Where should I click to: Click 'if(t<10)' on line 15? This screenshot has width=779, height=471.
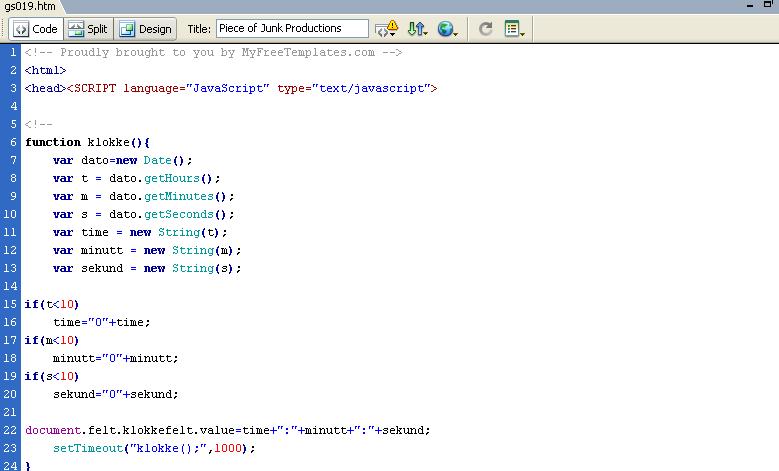tap(52, 304)
